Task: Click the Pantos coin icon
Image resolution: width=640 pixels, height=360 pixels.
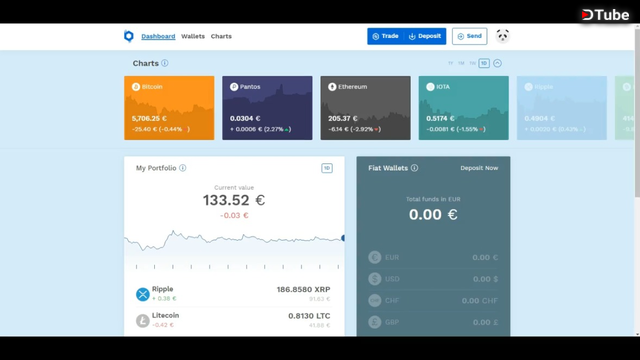Action: (x=234, y=87)
